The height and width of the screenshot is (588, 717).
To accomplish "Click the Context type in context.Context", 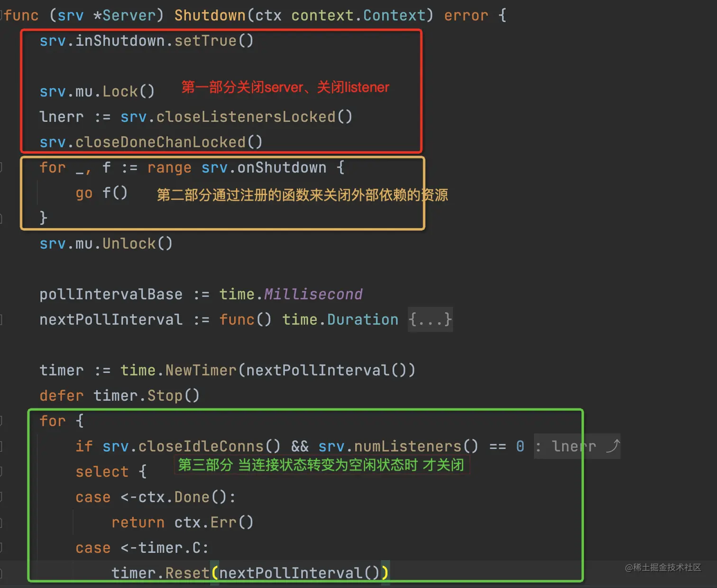I will 394,15.
